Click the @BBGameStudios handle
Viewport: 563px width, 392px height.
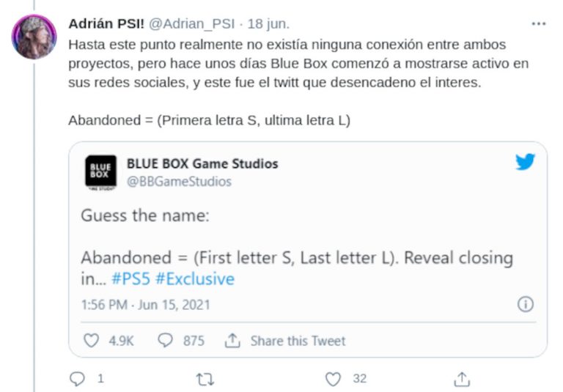coord(179,181)
